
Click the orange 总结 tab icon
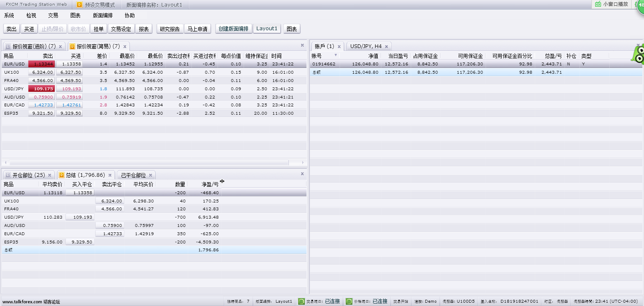pos(61,175)
